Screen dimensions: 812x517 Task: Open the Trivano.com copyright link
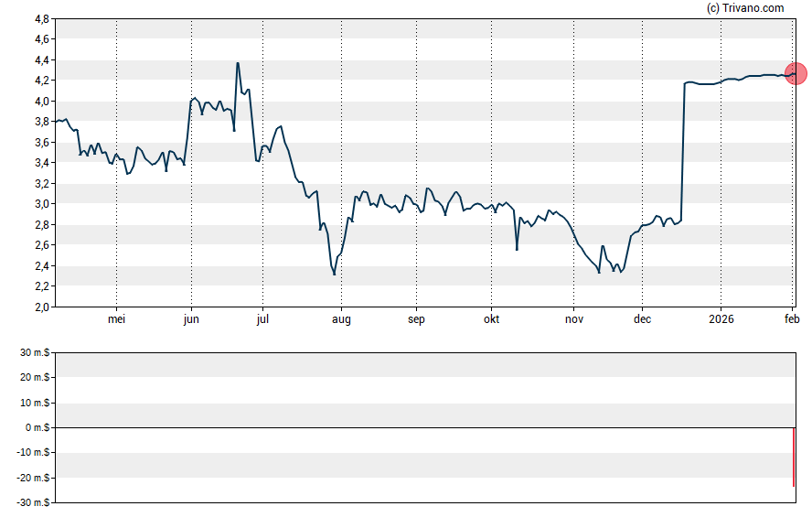(x=745, y=8)
